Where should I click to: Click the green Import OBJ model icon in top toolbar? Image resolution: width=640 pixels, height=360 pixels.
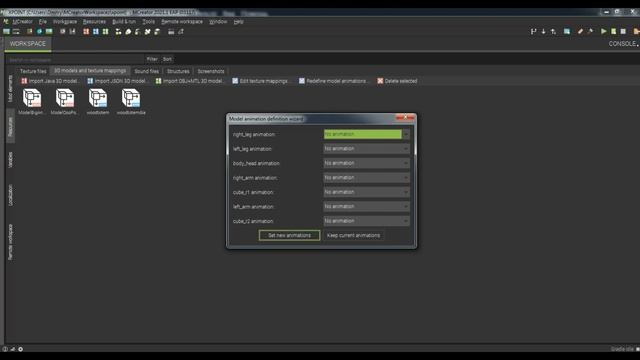pos(105,31)
